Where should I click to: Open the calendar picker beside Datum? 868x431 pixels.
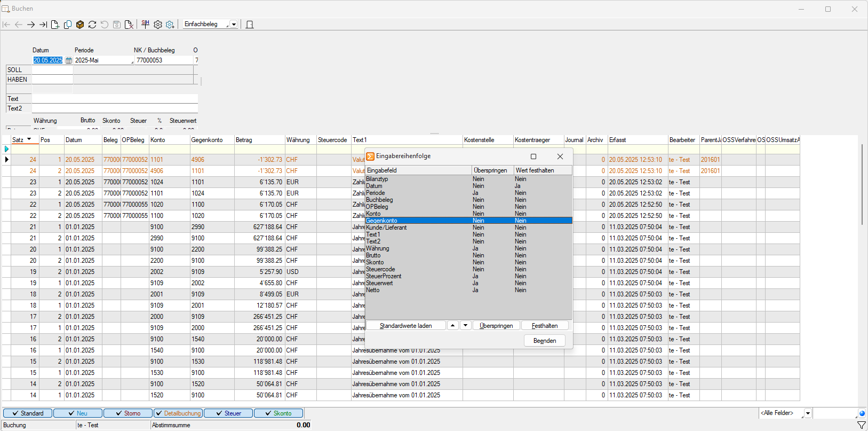(x=68, y=61)
